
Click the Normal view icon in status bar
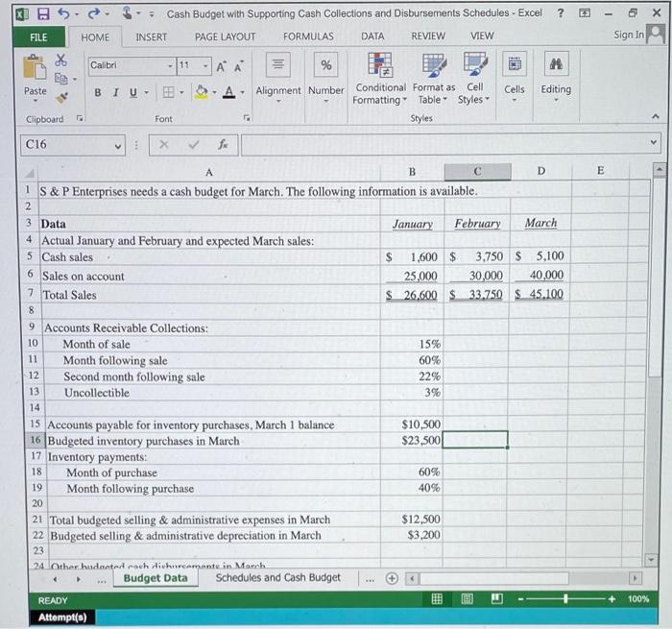click(437, 598)
